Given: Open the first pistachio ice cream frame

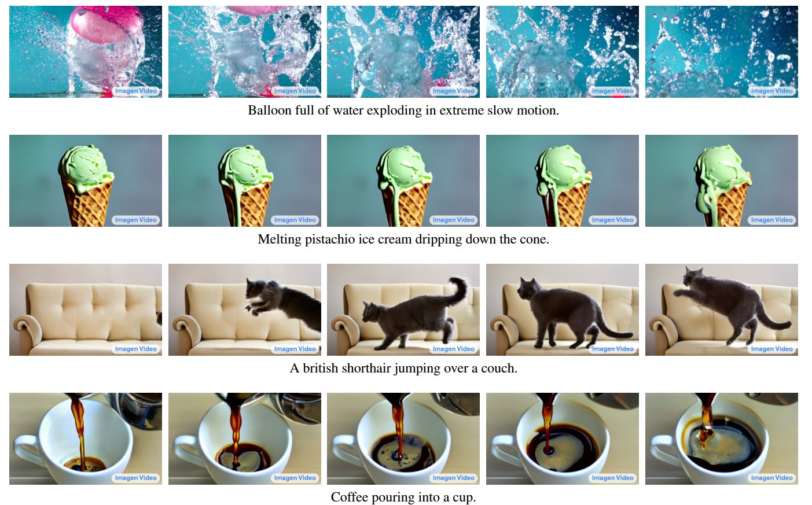Looking at the screenshot, I should tap(86, 180).
